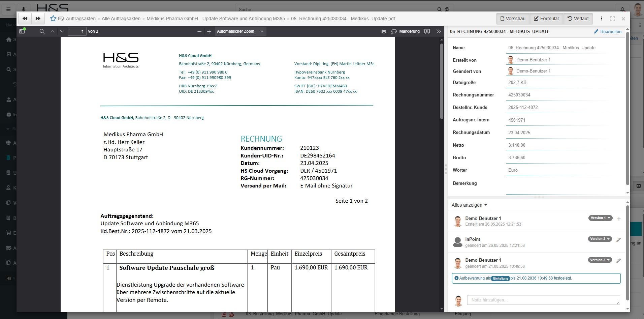Viewport: 644px width, 319px height.
Task: Go to the previous document with rewind arrows
Action: (x=25, y=19)
